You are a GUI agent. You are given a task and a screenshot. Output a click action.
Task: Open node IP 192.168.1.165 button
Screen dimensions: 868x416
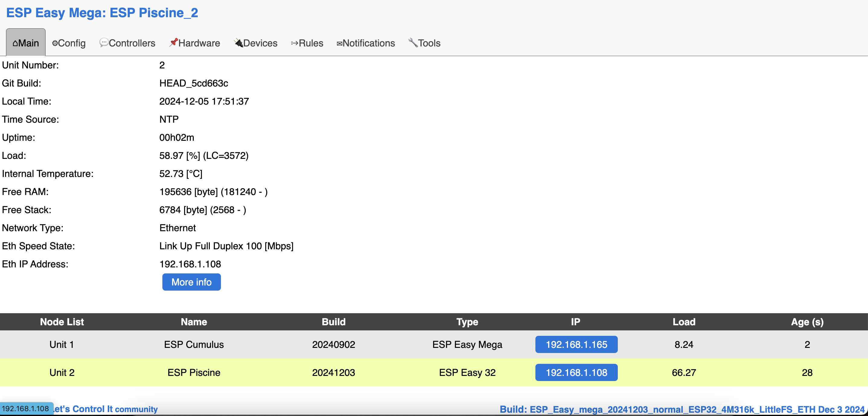[x=576, y=345]
